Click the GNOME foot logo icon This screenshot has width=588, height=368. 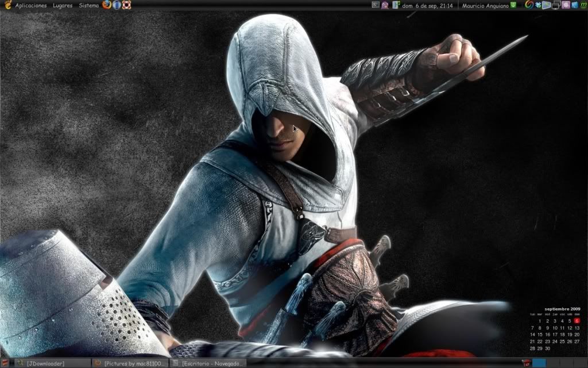click(x=8, y=5)
